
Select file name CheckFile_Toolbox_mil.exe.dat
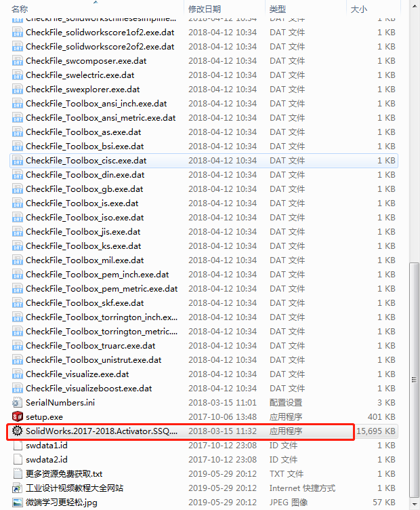point(85,260)
